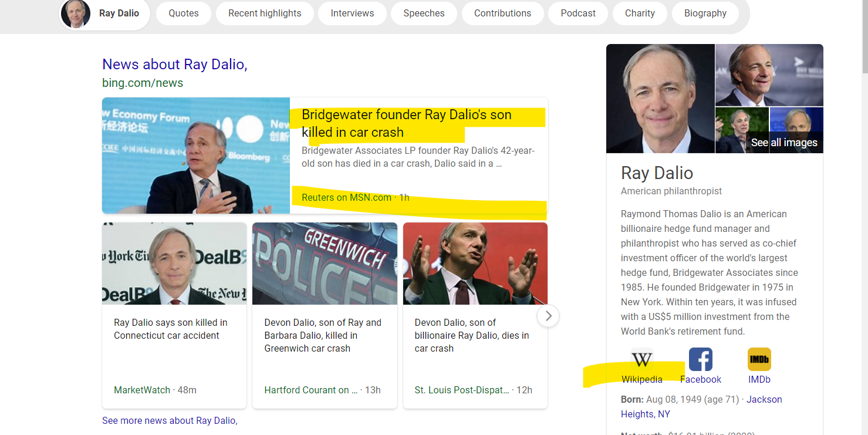
Task: Open the IMDb icon link
Action: (x=759, y=359)
